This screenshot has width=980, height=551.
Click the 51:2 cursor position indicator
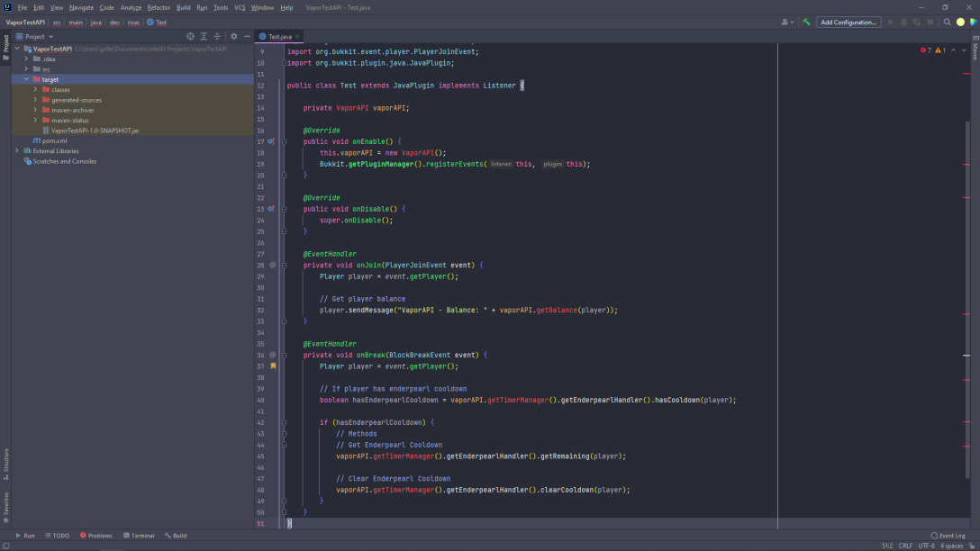point(887,546)
